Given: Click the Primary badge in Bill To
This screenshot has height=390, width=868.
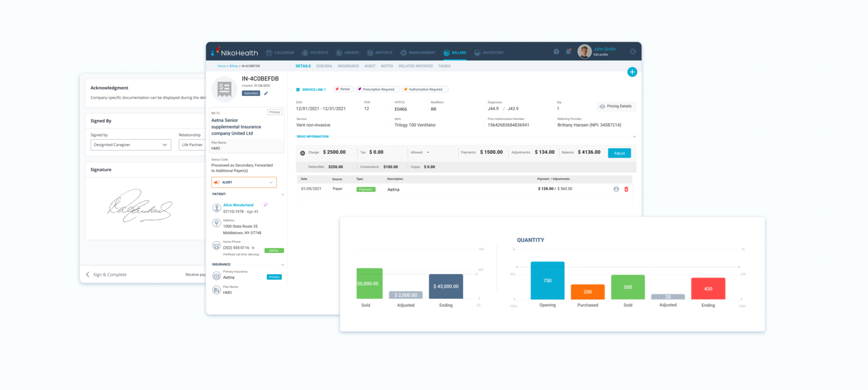Looking at the screenshot, I should (x=274, y=112).
